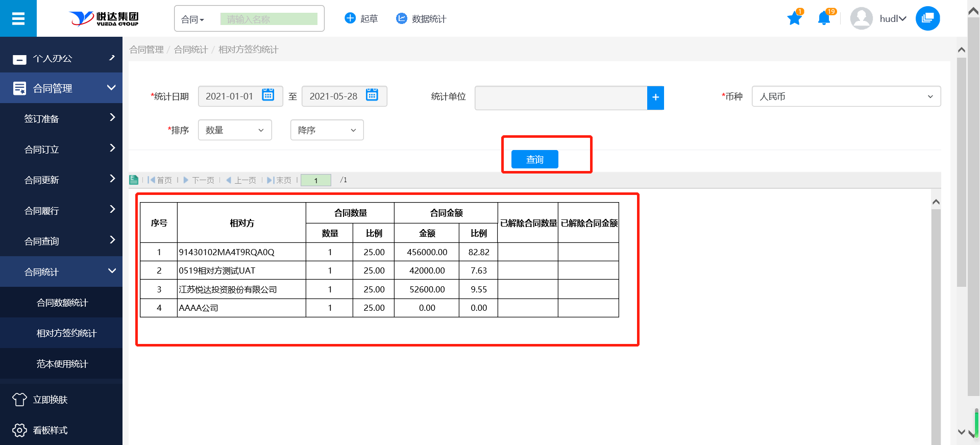Select 合同数额统计 in the sidebar
The height and width of the screenshot is (445, 980).
click(62, 303)
